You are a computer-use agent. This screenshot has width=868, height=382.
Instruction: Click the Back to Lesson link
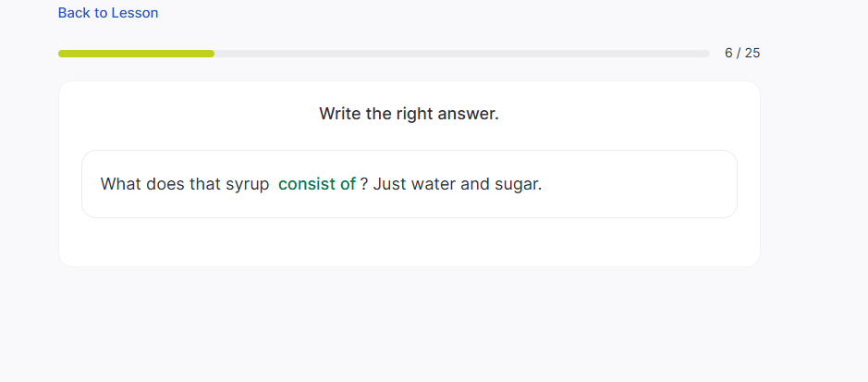(107, 13)
